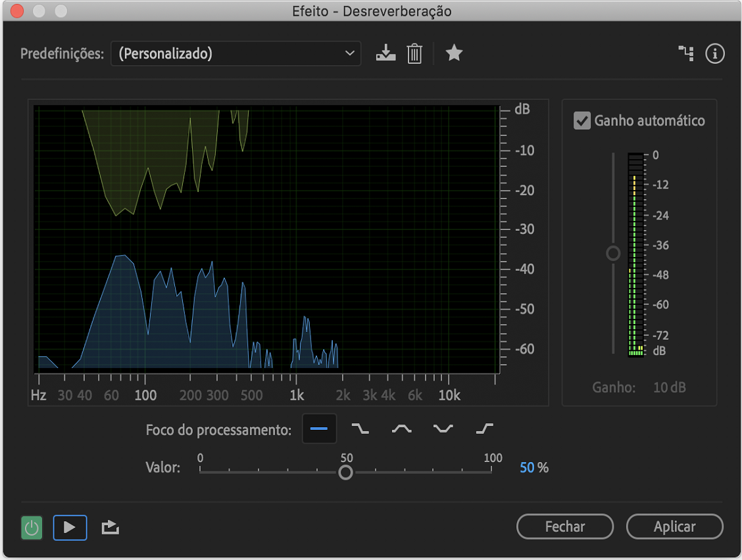Close the Desreverberação window
Screen dimensions: 742x560
coord(17,11)
